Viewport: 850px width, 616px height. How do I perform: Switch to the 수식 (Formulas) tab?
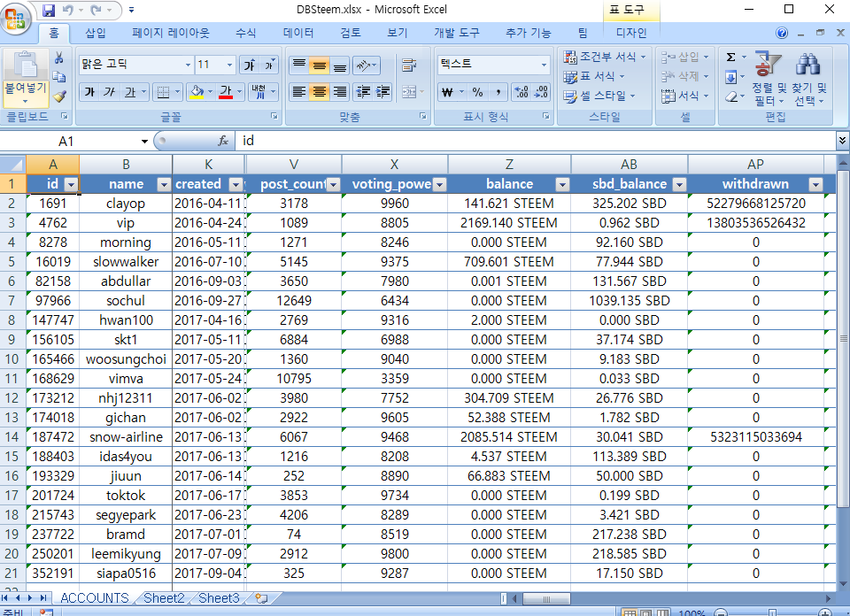[x=245, y=33]
